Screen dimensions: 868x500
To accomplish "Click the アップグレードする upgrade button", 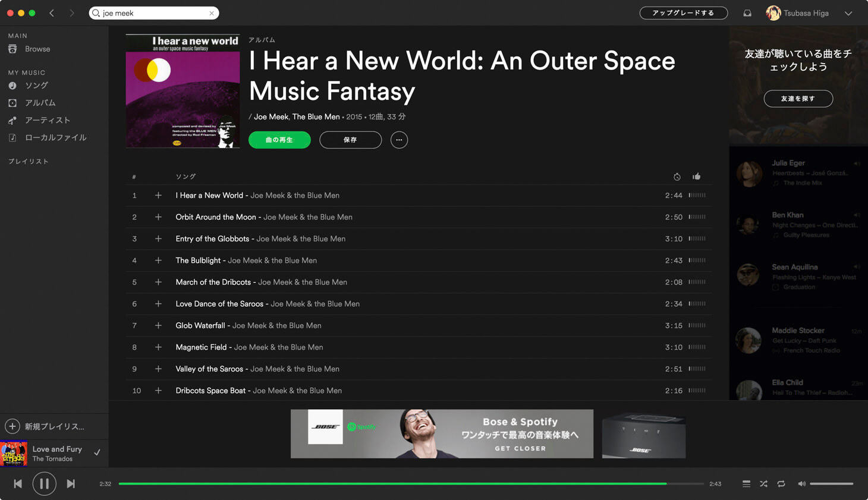I will point(683,13).
